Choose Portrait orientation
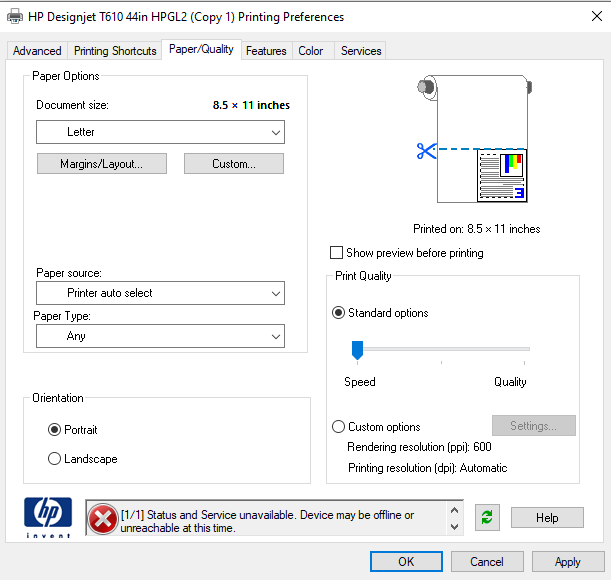Viewport: 611px width, 580px height. pyautogui.click(x=55, y=430)
